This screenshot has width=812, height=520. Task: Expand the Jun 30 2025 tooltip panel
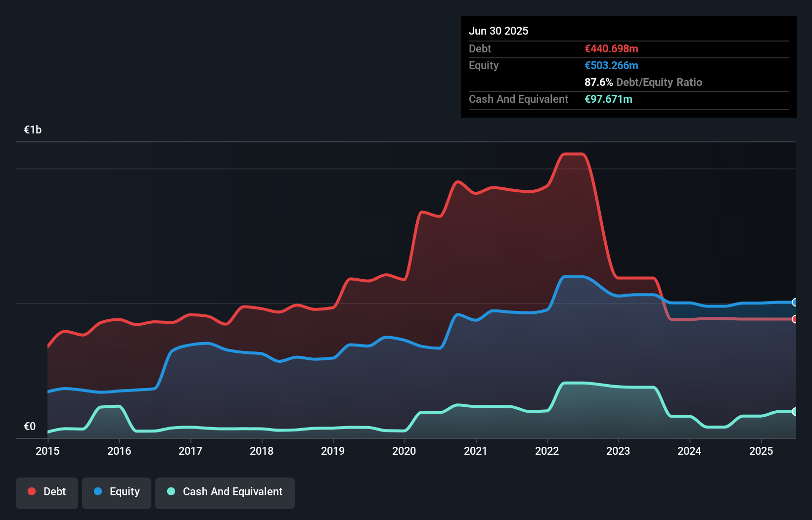[499, 31]
